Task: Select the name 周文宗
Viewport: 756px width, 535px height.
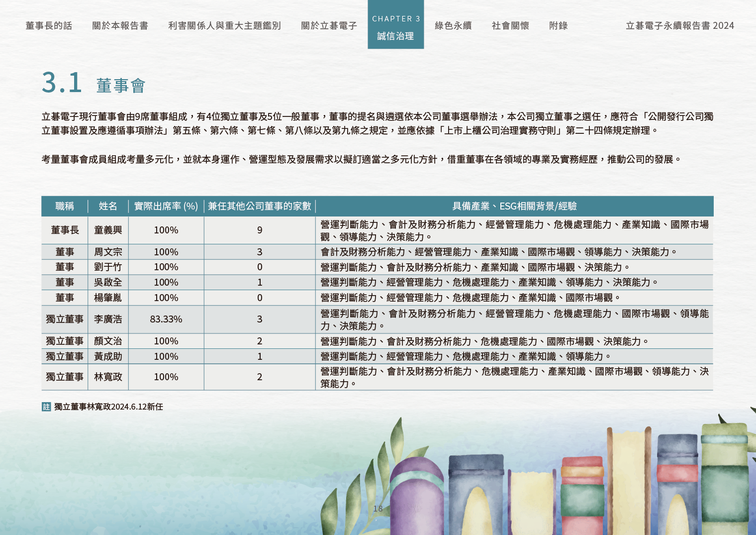Action: click(108, 252)
